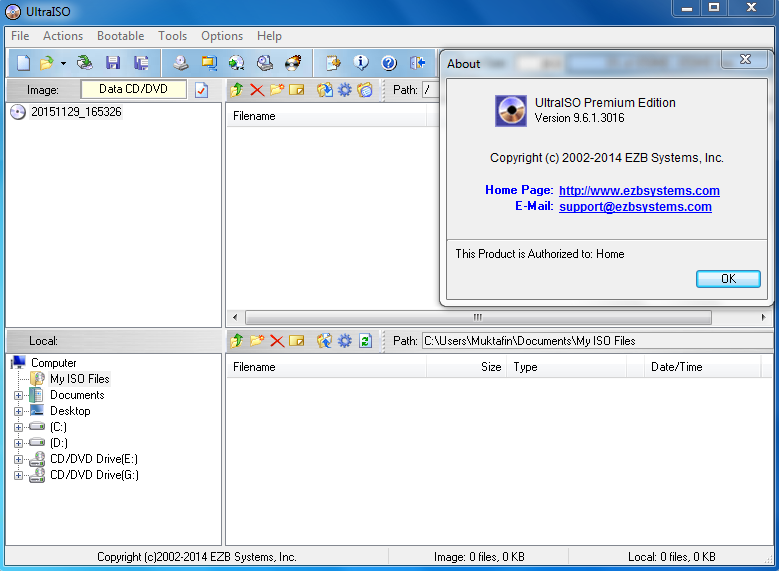Screen dimensions: 779x571
Task: Click the Compress ISO toolbar icon
Action: (209, 63)
